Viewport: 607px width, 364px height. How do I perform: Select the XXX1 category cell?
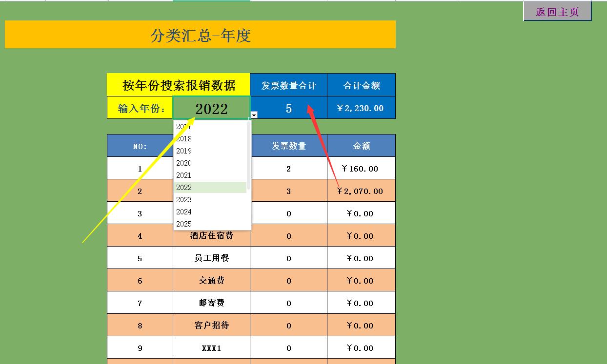point(211,347)
